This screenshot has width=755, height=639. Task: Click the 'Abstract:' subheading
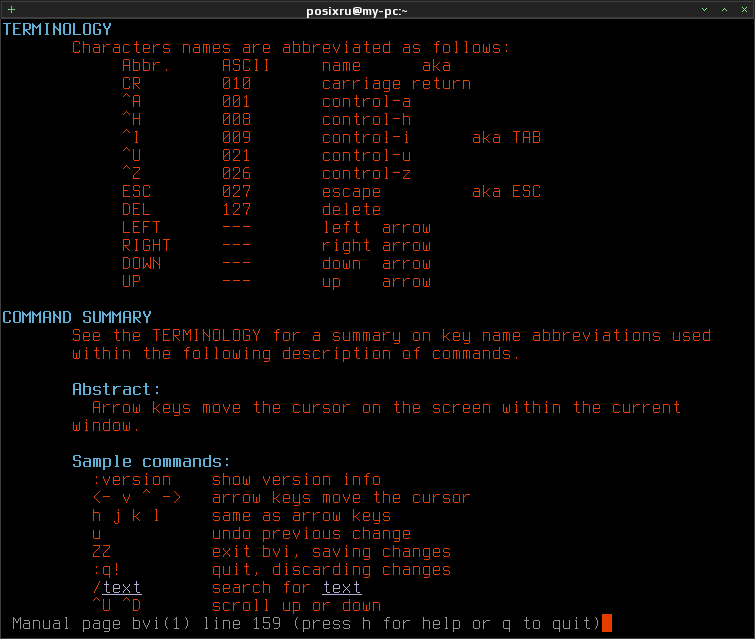coord(116,389)
